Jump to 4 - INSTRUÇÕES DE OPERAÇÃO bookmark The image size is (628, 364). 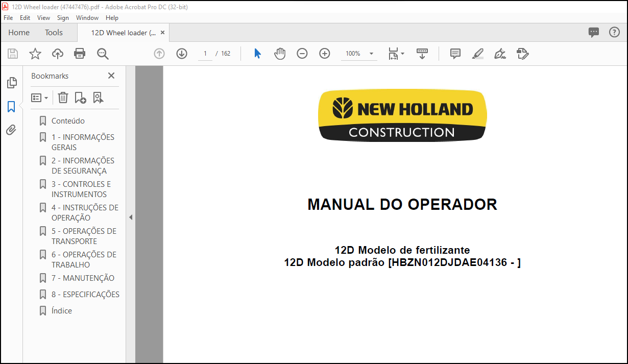(x=85, y=212)
